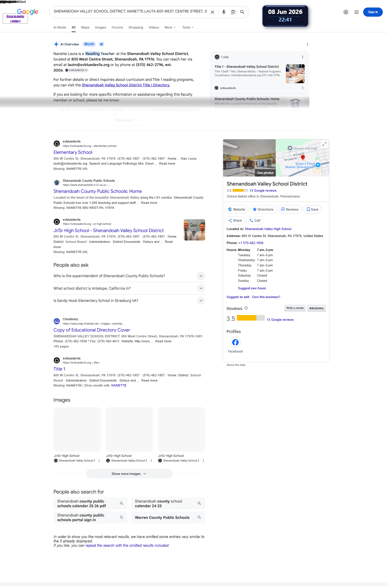Switch to the Images tab

100,27
